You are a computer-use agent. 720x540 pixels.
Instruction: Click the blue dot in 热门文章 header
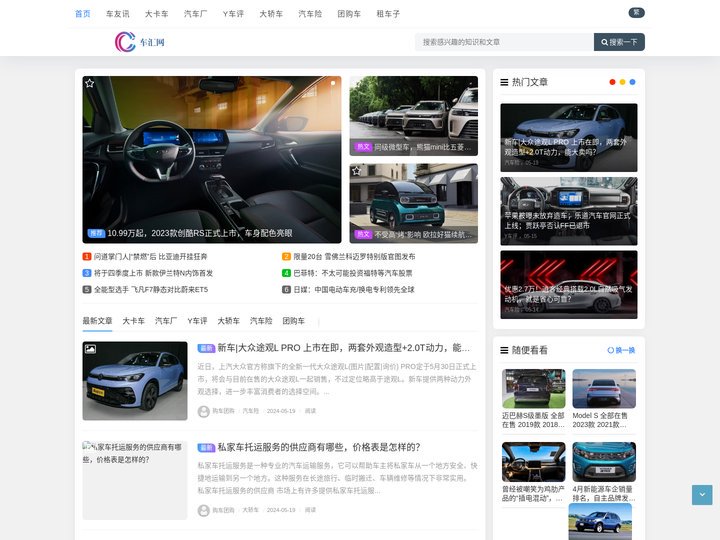tap(632, 82)
